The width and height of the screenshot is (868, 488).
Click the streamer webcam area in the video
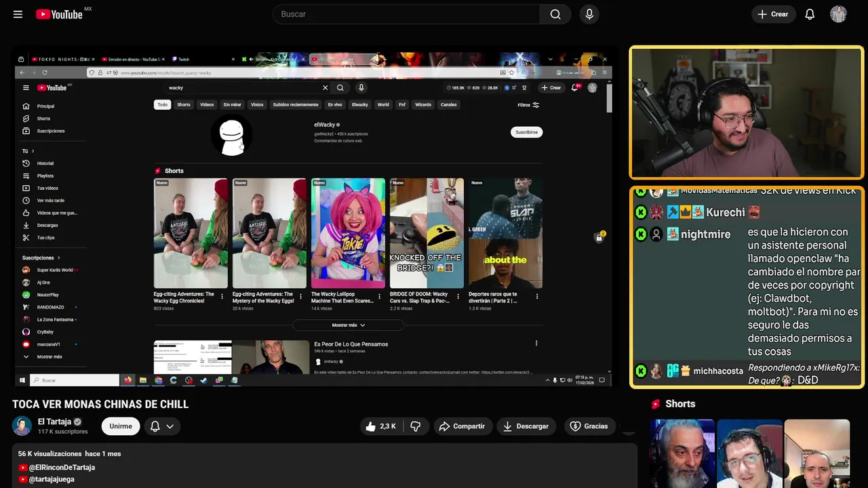[747, 113]
